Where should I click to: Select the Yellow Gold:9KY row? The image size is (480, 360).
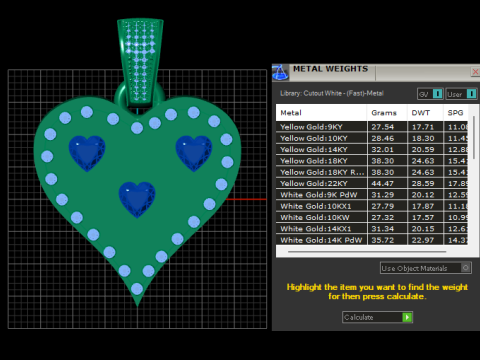(372, 127)
